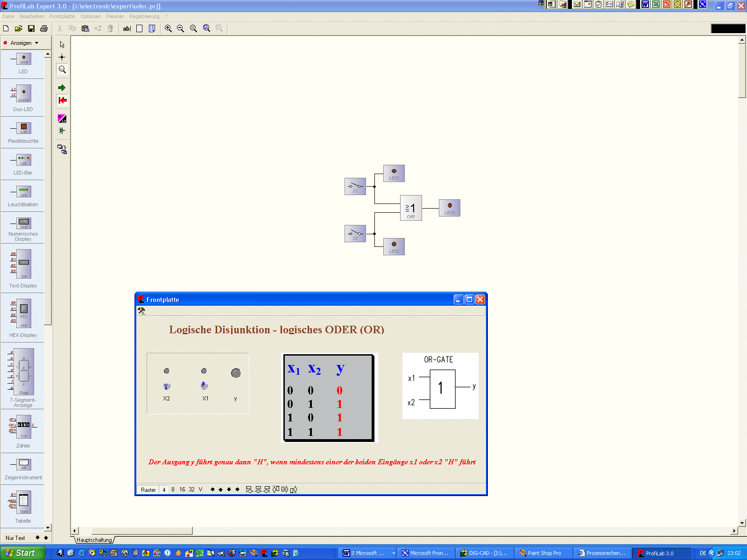The width and height of the screenshot is (747, 560).
Task: Print the circuit diagram
Action: pyautogui.click(x=44, y=28)
